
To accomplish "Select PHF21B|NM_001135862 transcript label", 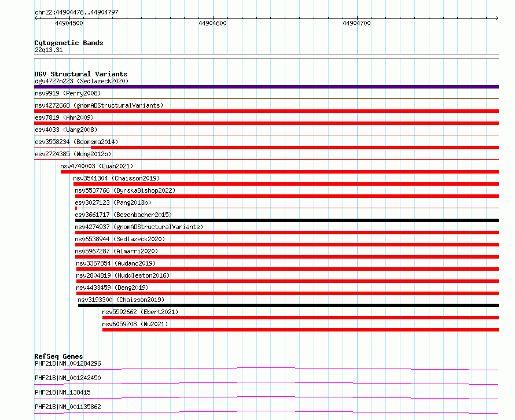I will pos(68,407).
